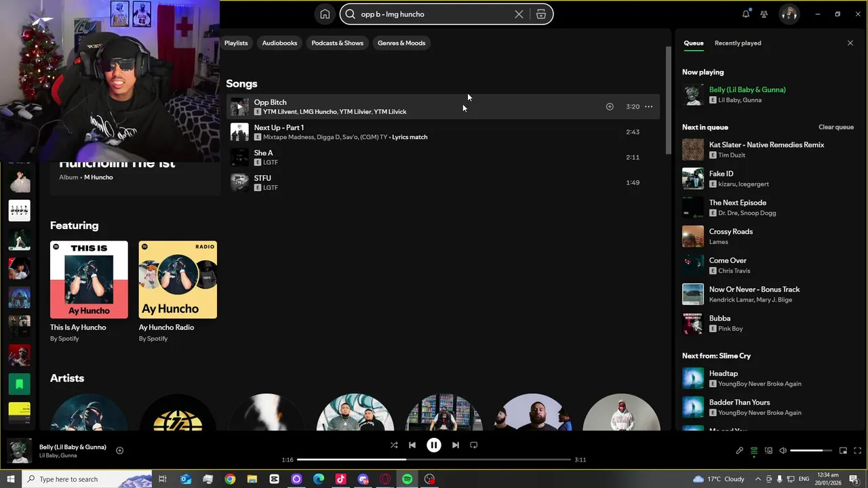Mute the Spotify volume speaker icon
Viewport: 868px width, 488px height.
(783, 451)
